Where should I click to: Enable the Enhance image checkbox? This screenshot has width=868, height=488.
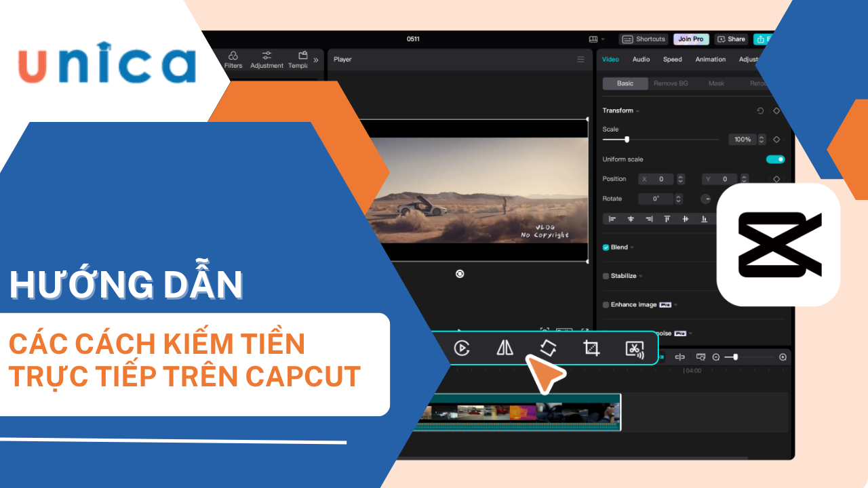pyautogui.click(x=606, y=304)
